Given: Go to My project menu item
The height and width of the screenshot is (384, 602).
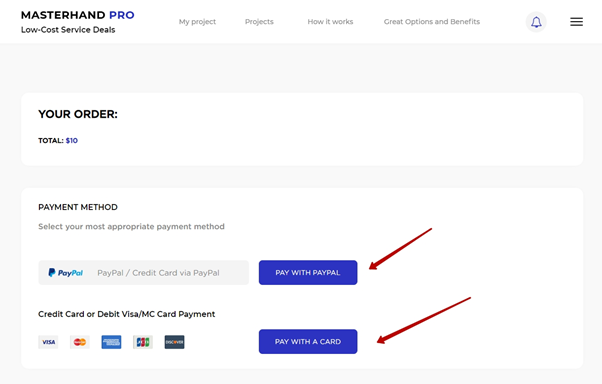Looking at the screenshot, I should coord(197,22).
